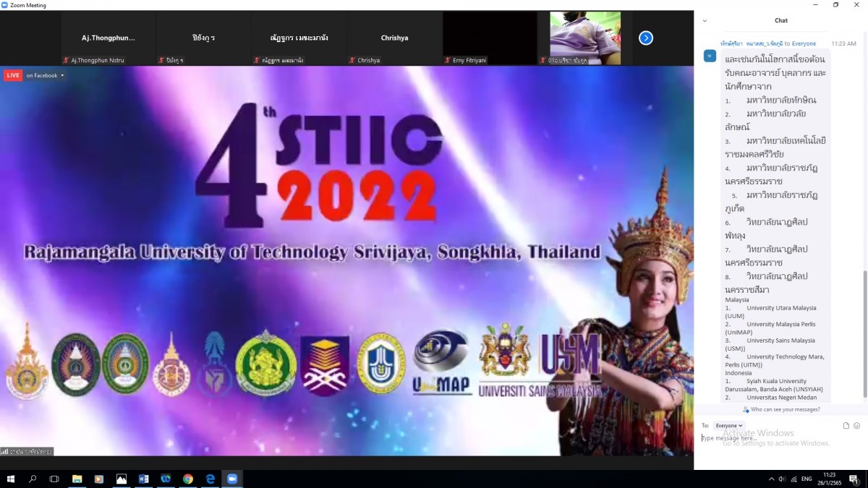Open the clock showing 11:23
This screenshot has width=868, height=488.
tap(829, 479)
